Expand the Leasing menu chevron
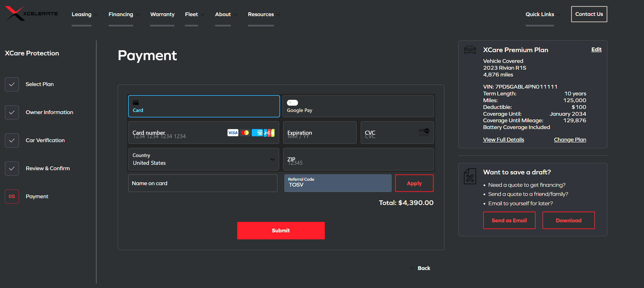644x288 pixels. [96, 14]
